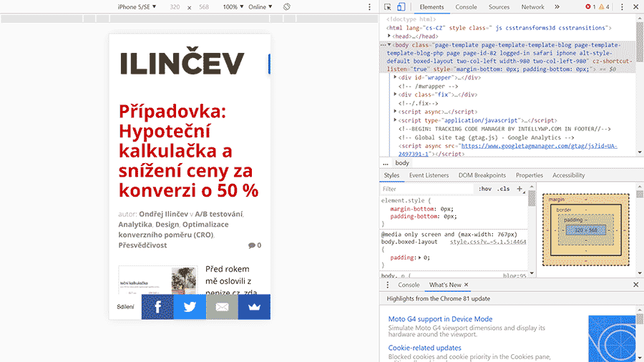
Task: Add new style rule plus icon
Action: 519,189
